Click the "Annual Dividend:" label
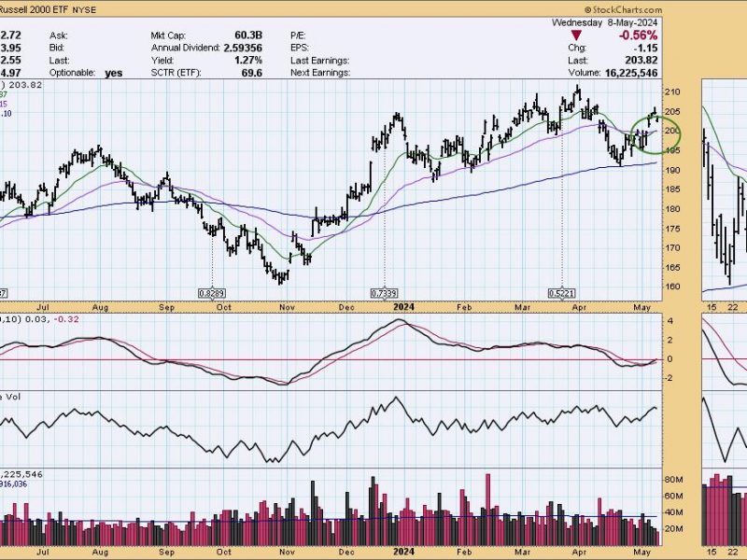Viewport: 747px width, 560px height. tap(185, 49)
